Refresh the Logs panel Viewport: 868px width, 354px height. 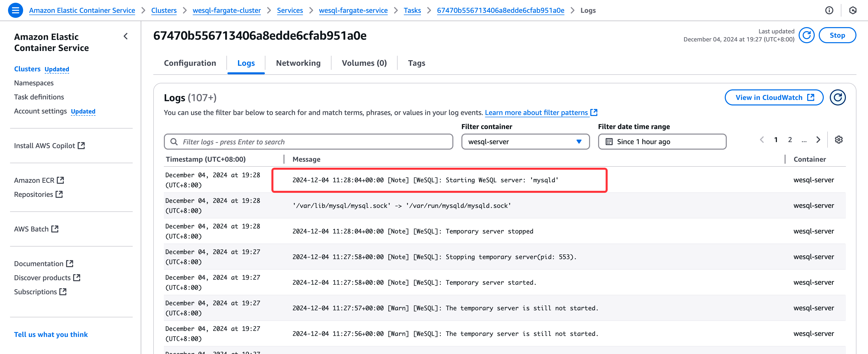837,98
